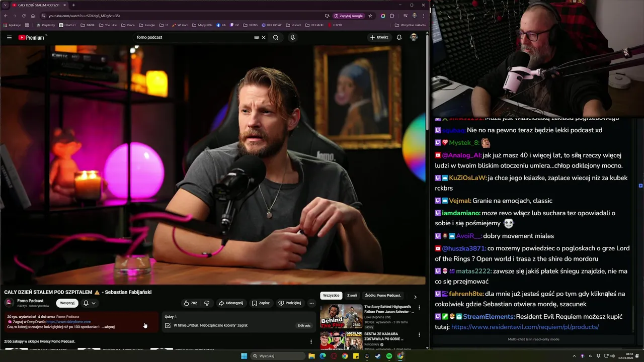The width and height of the screenshot is (644, 362).
Task: Save the video with 'Zapisz'
Action: coord(261,303)
